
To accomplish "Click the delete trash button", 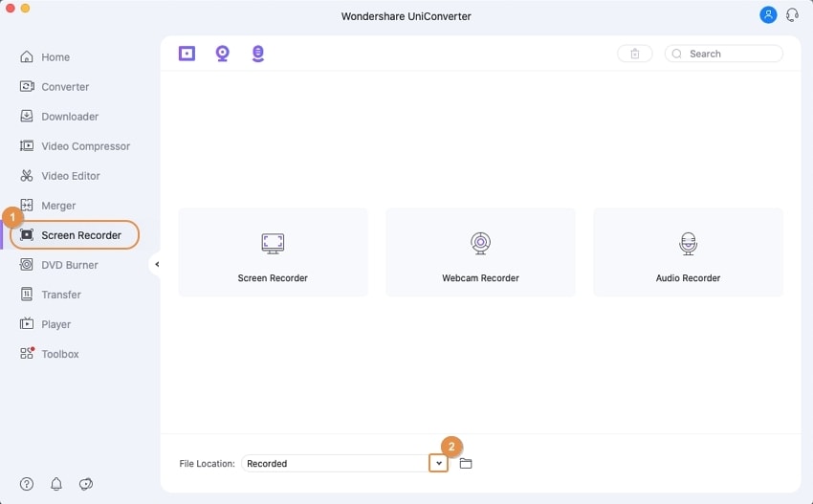I will pos(635,54).
